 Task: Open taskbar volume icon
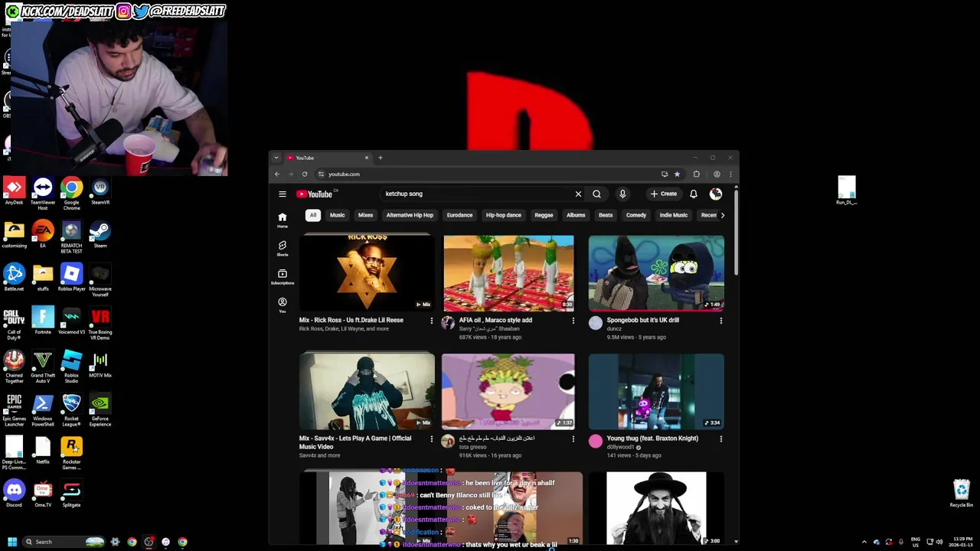pos(939,542)
